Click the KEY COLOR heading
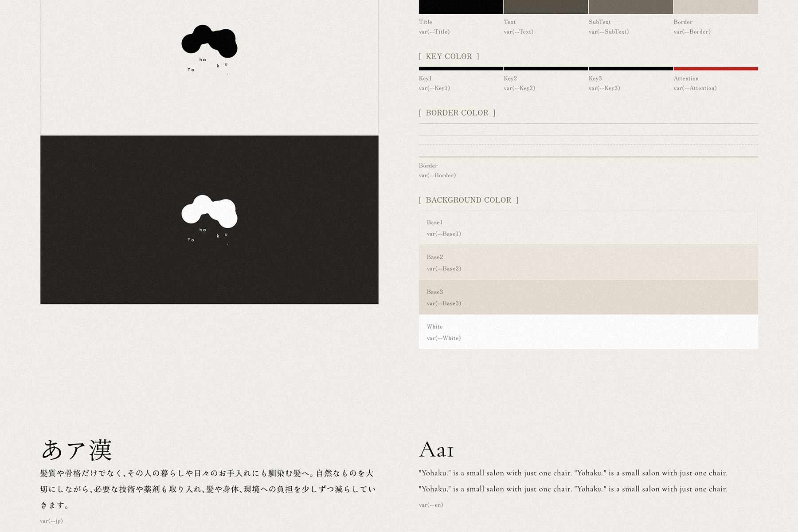798x532 pixels. tap(449, 56)
